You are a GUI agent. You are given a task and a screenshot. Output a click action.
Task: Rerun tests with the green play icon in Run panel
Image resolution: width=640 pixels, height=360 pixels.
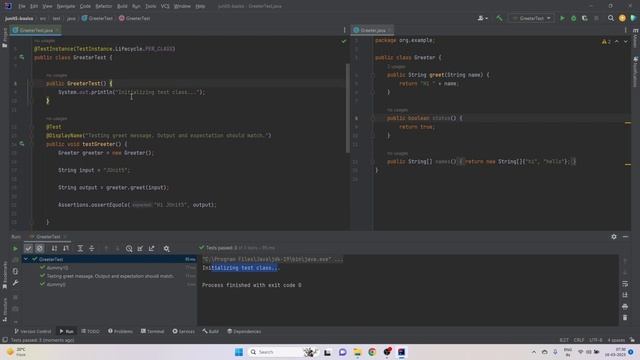[x=15, y=249]
